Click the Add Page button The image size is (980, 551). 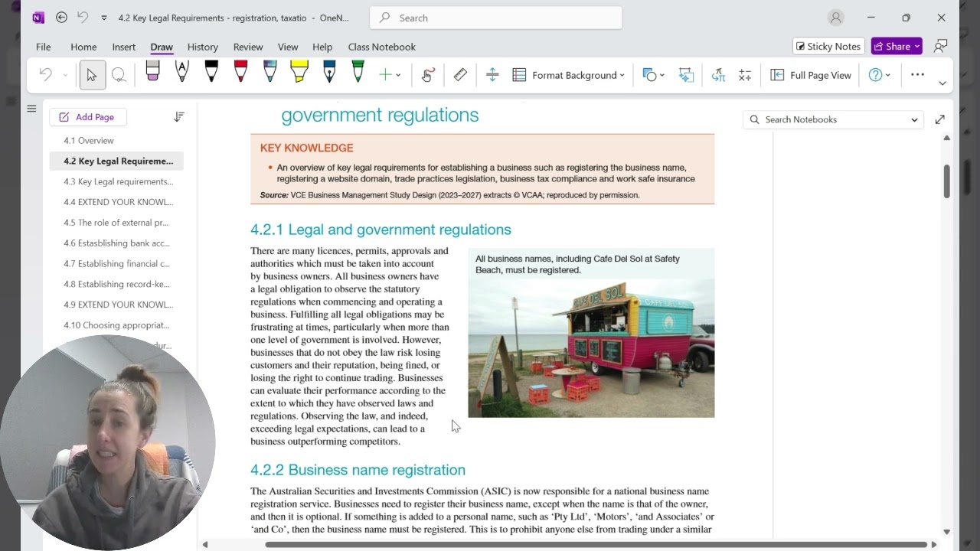[88, 117]
